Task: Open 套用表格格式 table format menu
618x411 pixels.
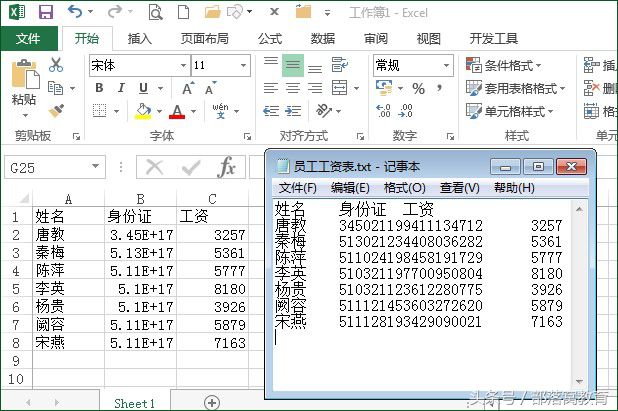Action: point(516,88)
